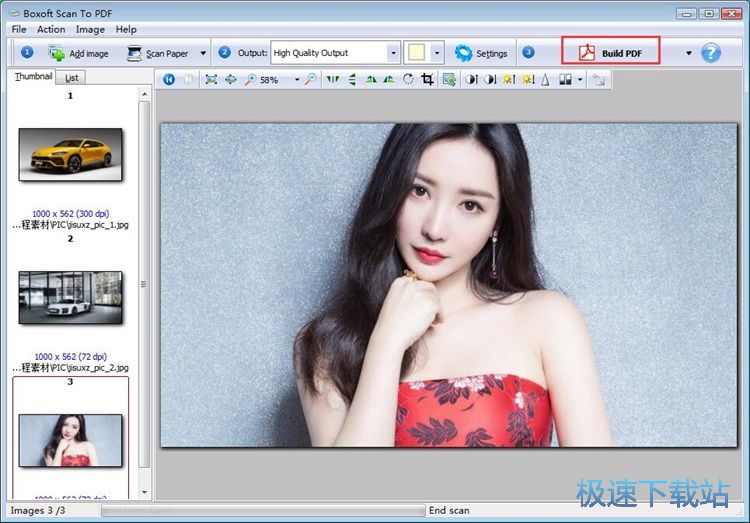Image resolution: width=750 pixels, height=523 pixels.
Task: Click the Images 3 /3 status text
Action: pos(38,511)
